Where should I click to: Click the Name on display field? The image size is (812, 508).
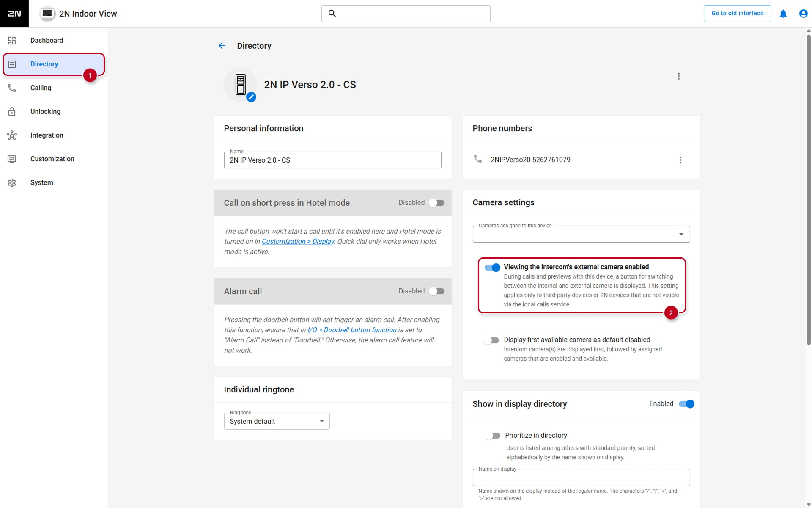(581, 478)
